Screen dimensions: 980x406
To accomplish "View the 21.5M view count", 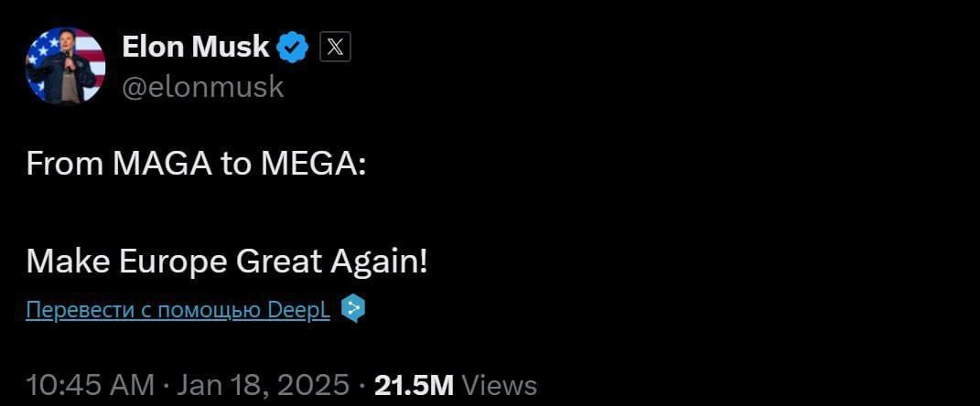I will coord(414,385).
